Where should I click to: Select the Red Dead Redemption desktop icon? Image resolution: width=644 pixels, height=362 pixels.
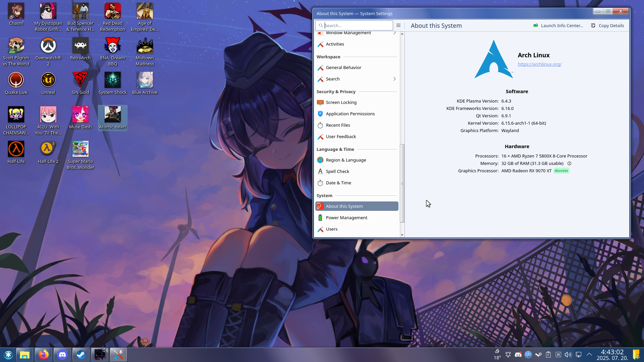click(x=113, y=17)
